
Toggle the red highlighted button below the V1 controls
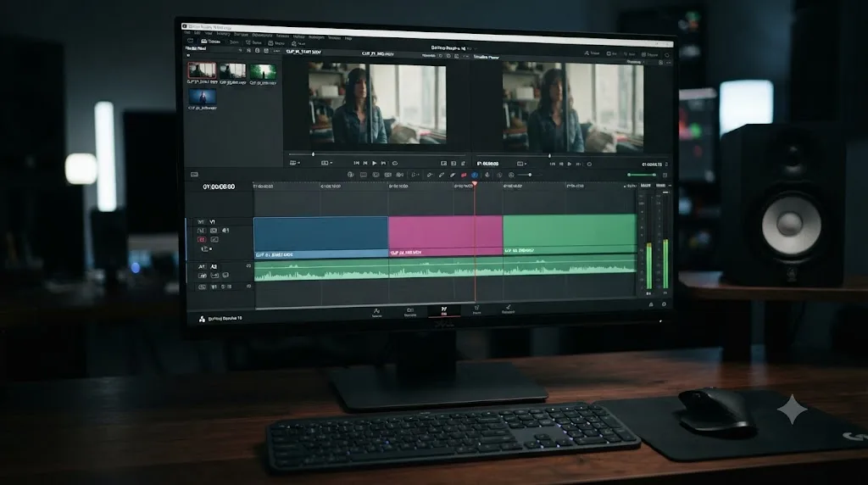202,240
